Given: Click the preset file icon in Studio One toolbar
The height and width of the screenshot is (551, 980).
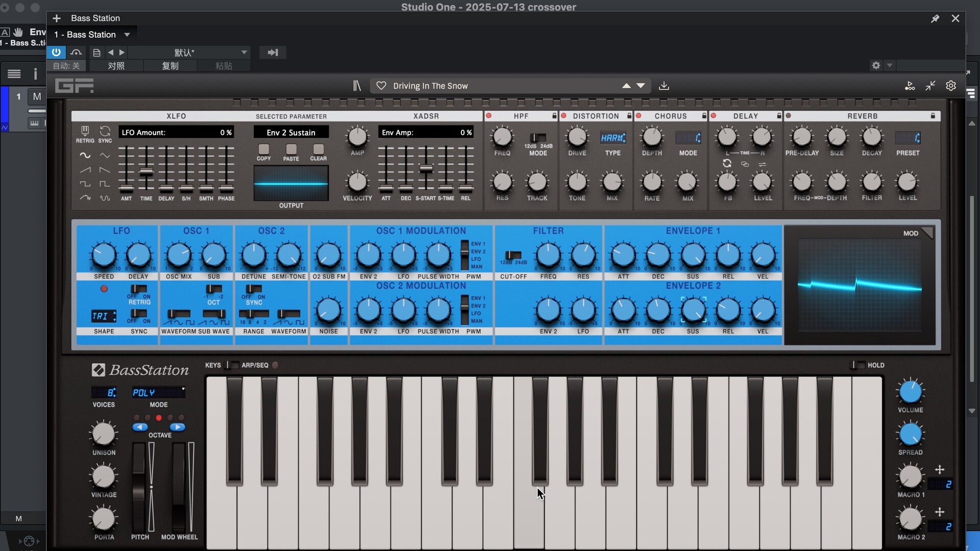Looking at the screenshot, I should click(x=96, y=52).
